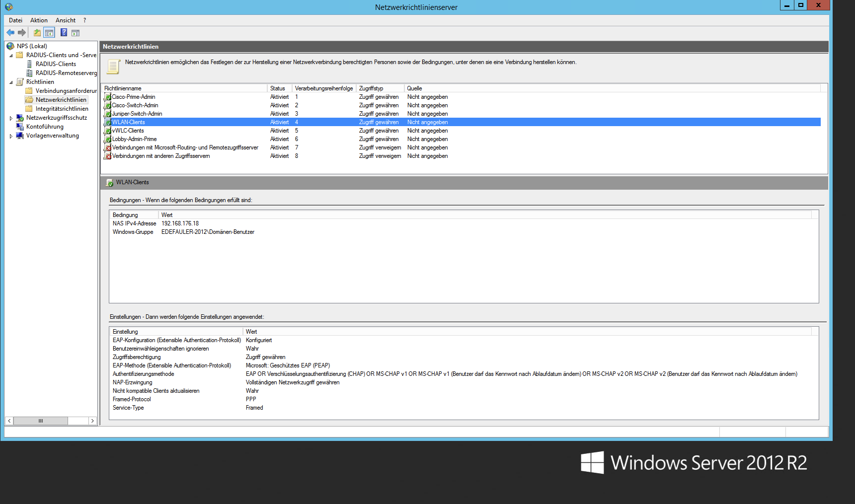Click the anderen Zugriffsservern deny policy icon

tap(107, 156)
